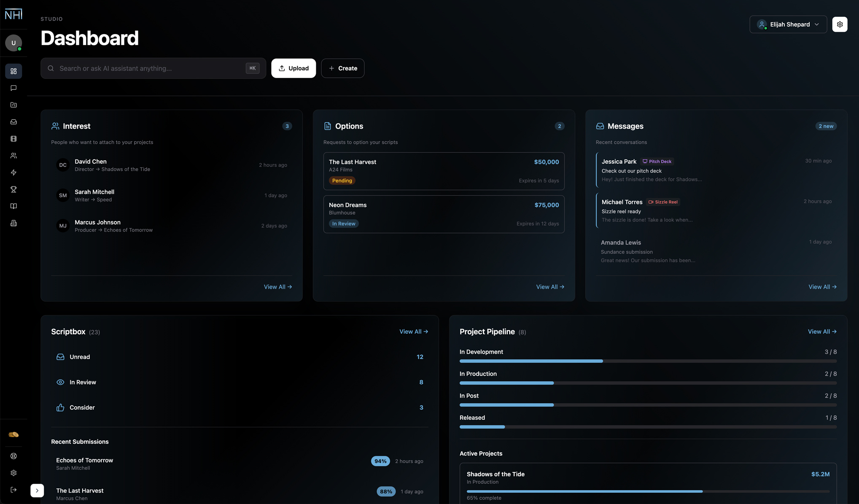Viewport: 859px width, 504px height.
Task: Click View All in the Messages card
Action: (x=822, y=287)
